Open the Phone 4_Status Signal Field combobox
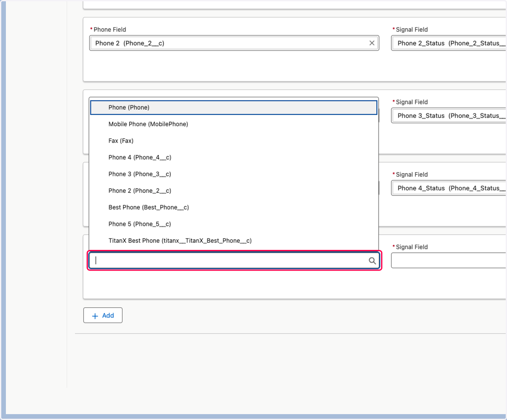The width and height of the screenshot is (507, 420). (x=449, y=188)
